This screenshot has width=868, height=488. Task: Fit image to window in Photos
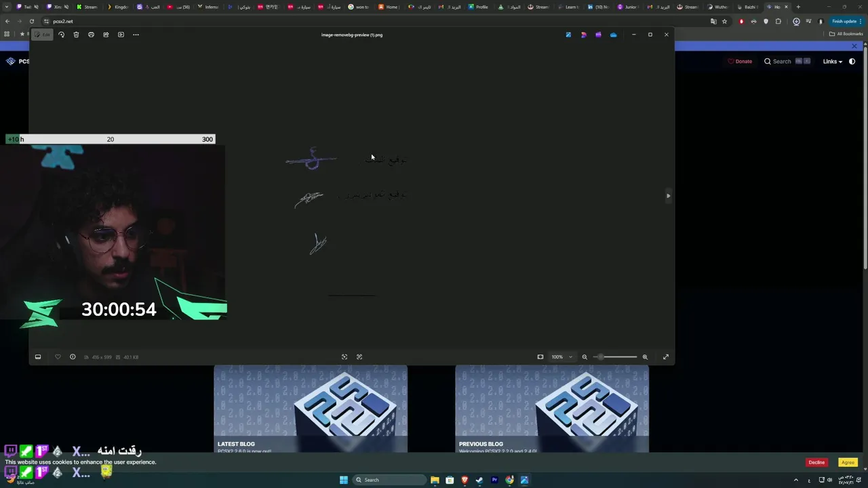point(540,357)
